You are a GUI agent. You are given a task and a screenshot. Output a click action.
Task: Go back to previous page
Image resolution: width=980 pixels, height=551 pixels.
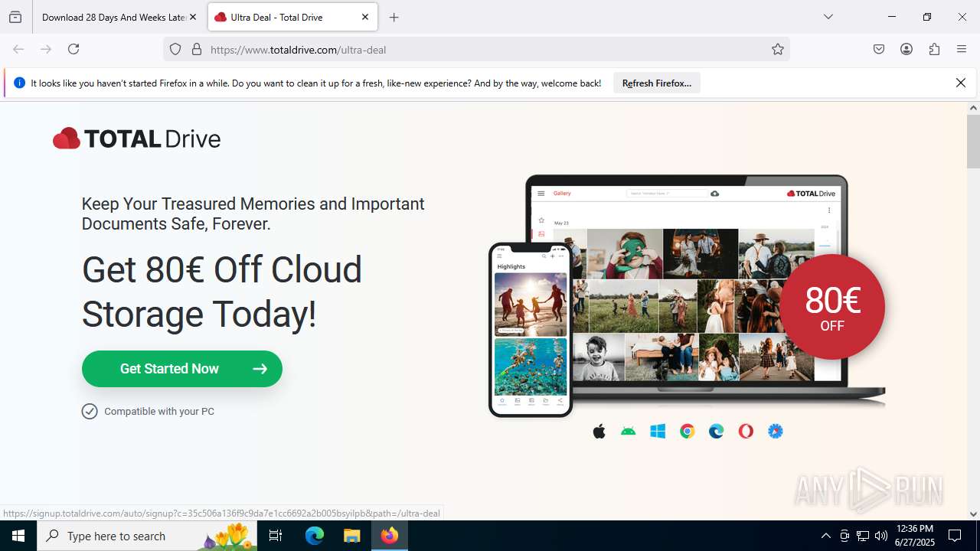(18, 49)
